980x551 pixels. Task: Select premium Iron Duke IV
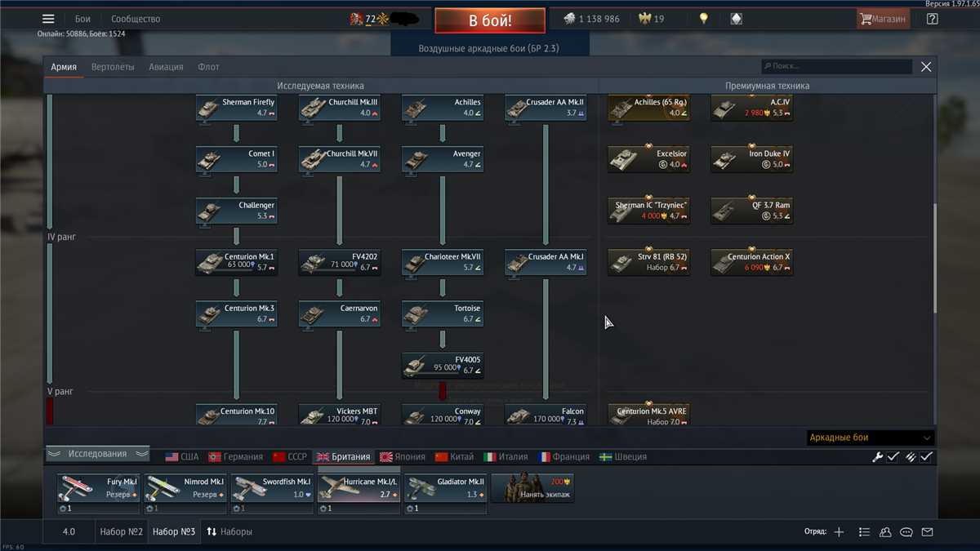(752, 159)
